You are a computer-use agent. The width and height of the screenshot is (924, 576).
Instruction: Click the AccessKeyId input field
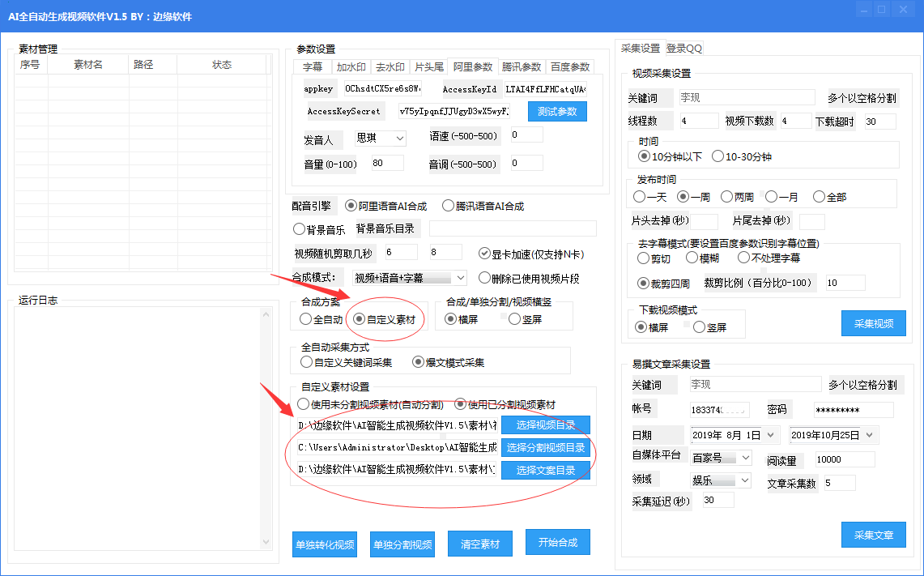[546, 89]
